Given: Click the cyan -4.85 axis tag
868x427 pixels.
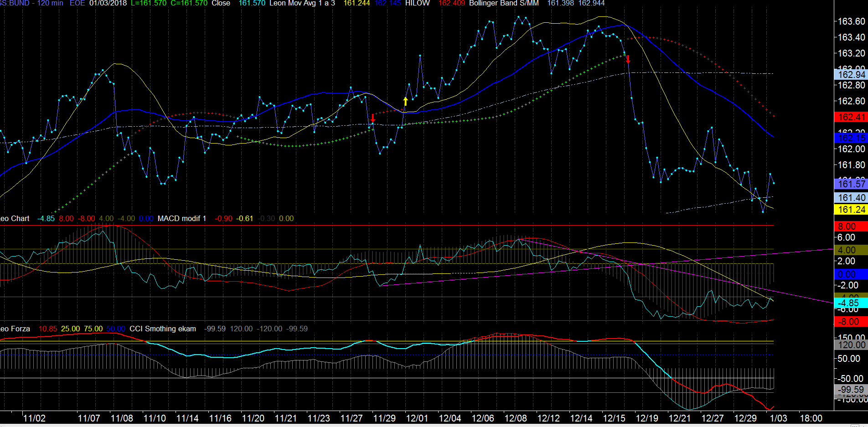Looking at the screenshot, I should [851, 303].
